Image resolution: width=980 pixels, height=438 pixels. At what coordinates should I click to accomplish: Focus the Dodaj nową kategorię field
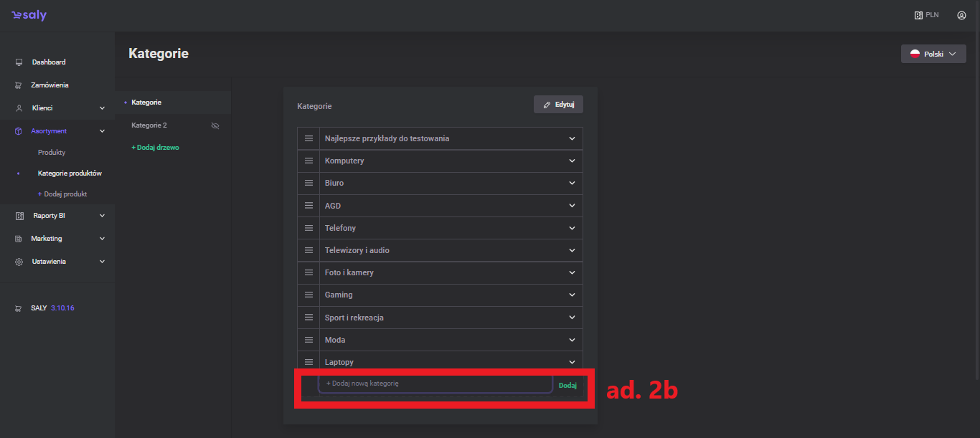point(435,384)
